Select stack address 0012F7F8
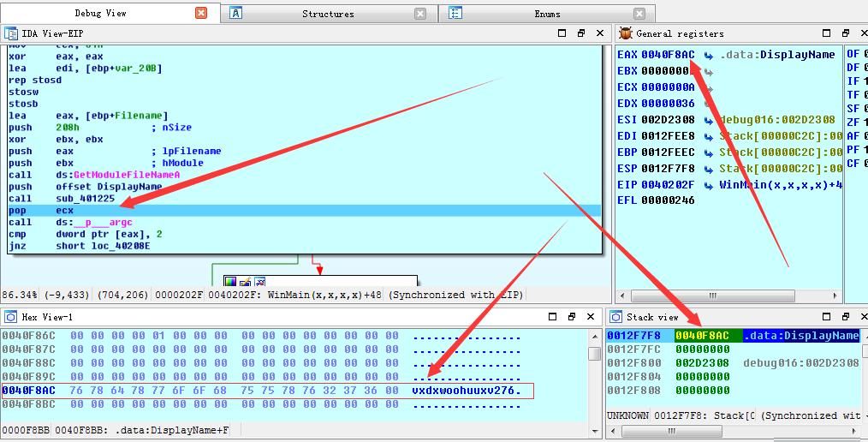The height and width of the screenshot is (442, 868). (633, 336)
